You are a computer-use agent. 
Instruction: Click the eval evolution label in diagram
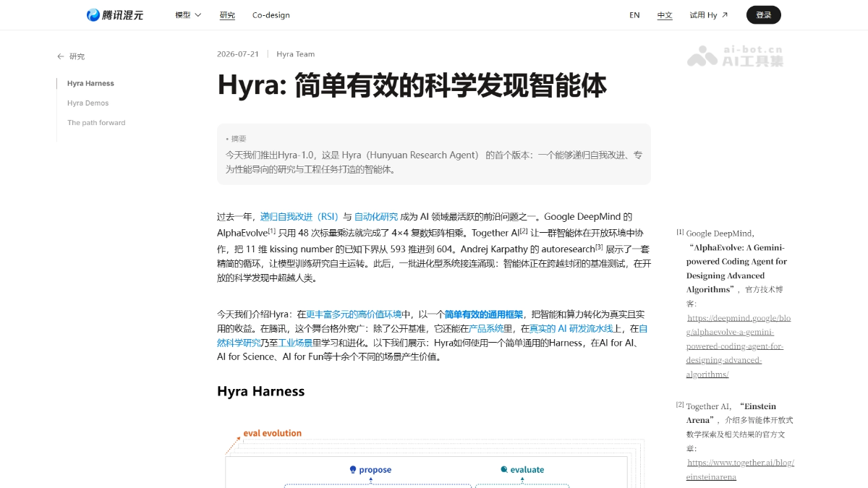[x=272, y=433]
